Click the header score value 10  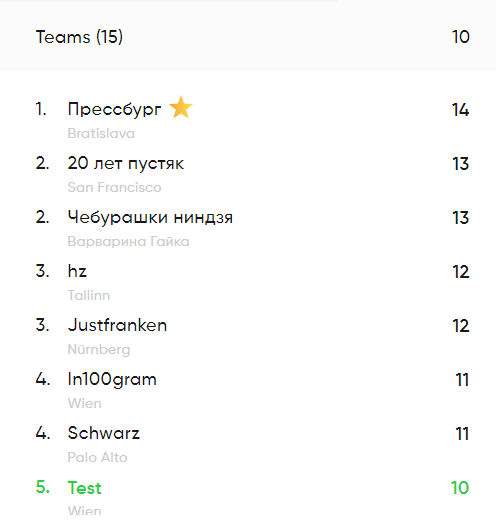tap(460, 37)
